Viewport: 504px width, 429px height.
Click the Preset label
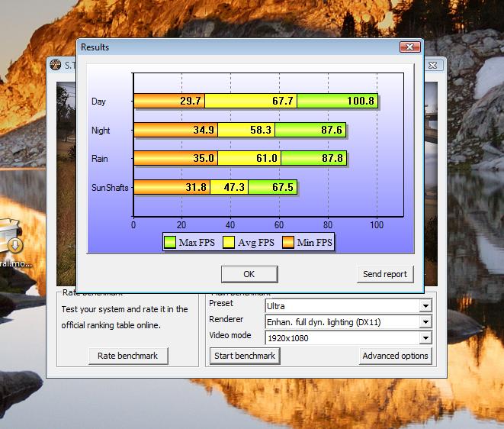point(221,303)
